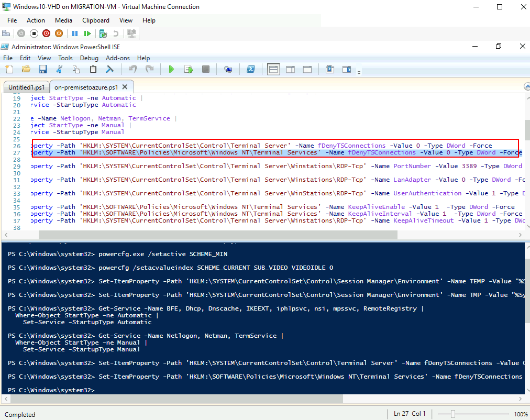Image resolution: width=530 pixels, height=420 pixels.
Task: Switch to the Untitled1.ps1 tab
Action: (26, 87)
